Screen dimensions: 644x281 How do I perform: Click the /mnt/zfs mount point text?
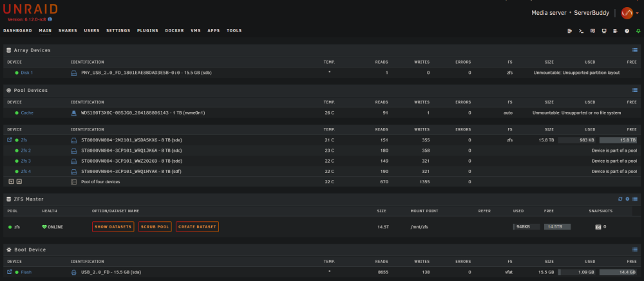point(420,227)
